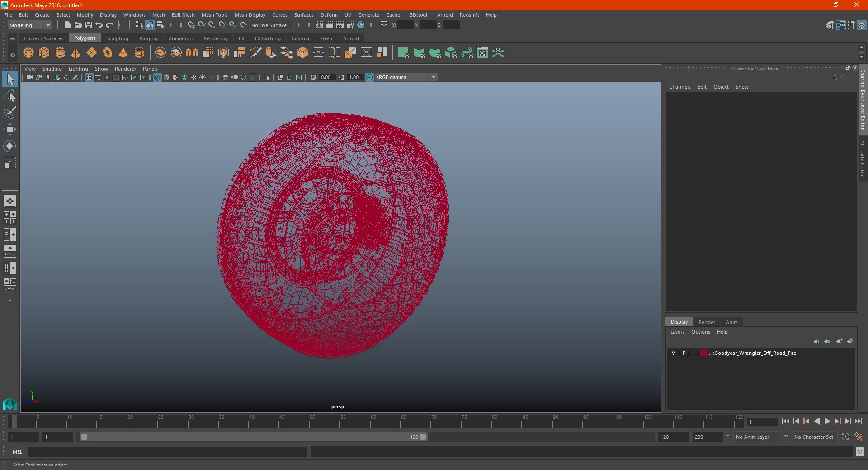Select the Scale tool in Tool Box
868x470 pixels.
10,163
